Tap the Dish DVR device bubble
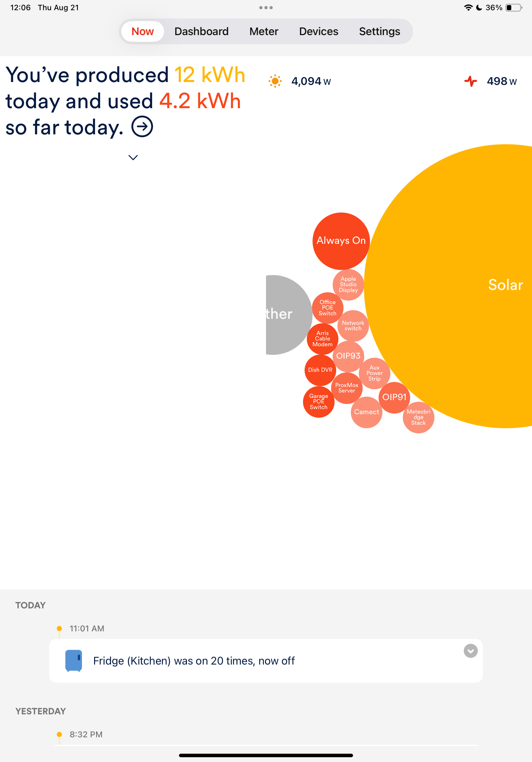 (320, 370)
